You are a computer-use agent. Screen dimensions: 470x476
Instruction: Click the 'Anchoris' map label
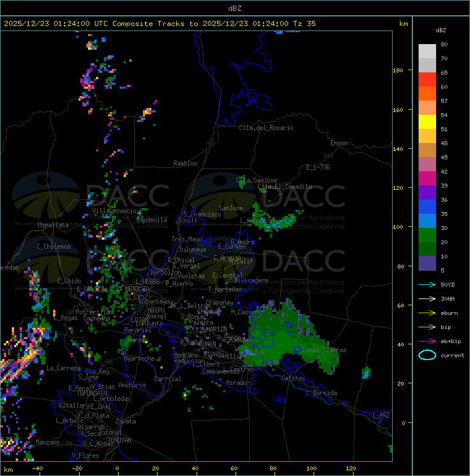[132, 385]
